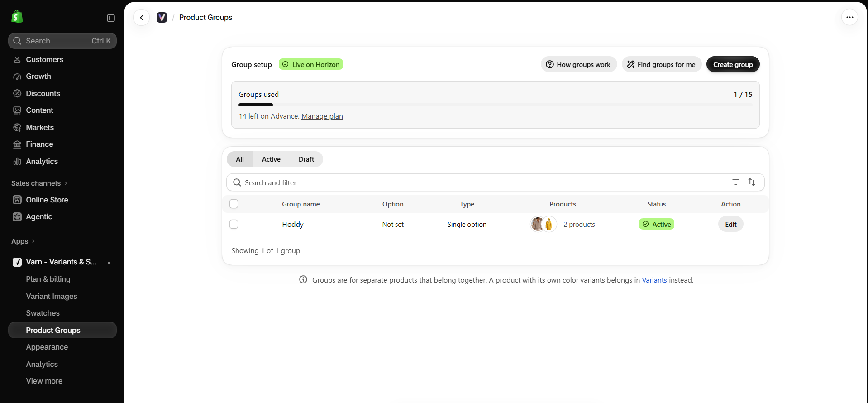Open the Varn app icon in breadcrumb
868x403 pixels.
(162, 17)
